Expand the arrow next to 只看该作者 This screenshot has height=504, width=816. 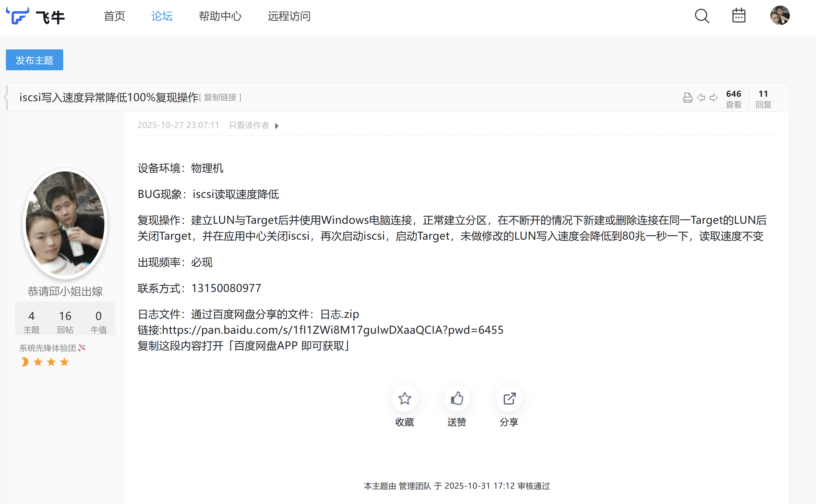[277, 126]
